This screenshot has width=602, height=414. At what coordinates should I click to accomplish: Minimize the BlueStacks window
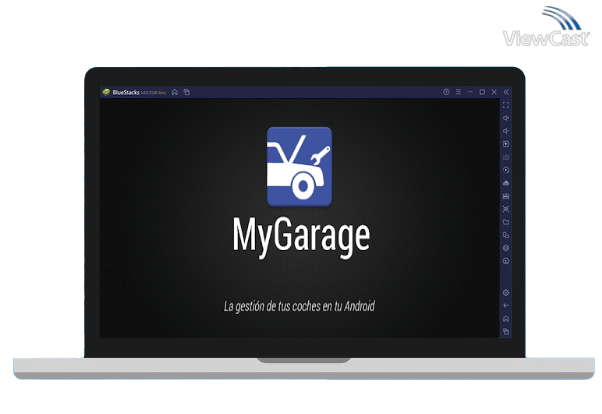pyautogui.click(x=470, y=92)
